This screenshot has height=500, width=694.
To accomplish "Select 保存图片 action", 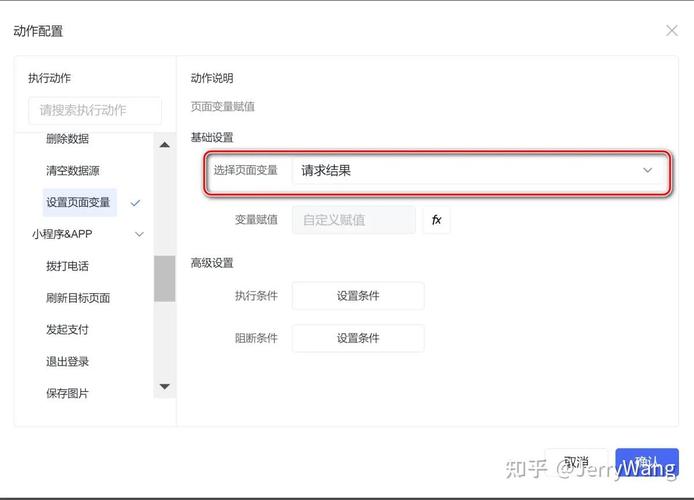I will point(67,394).
